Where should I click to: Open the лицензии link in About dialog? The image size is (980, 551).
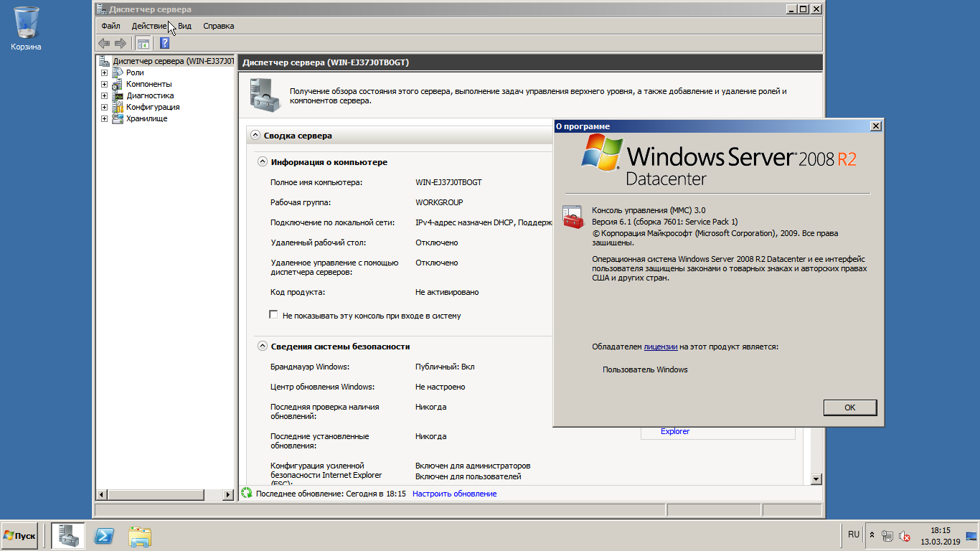coord(661,347)
